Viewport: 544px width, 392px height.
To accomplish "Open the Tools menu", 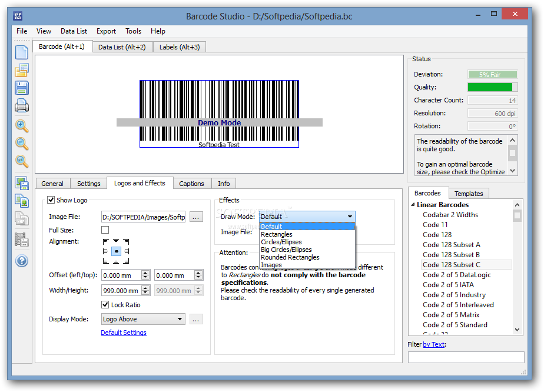I will (133, 31).
